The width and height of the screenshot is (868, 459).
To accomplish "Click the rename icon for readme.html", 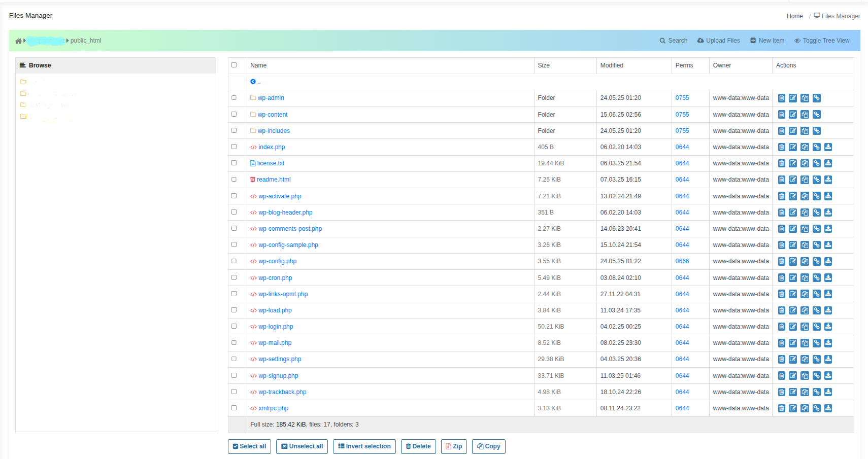I will point(793,180).
